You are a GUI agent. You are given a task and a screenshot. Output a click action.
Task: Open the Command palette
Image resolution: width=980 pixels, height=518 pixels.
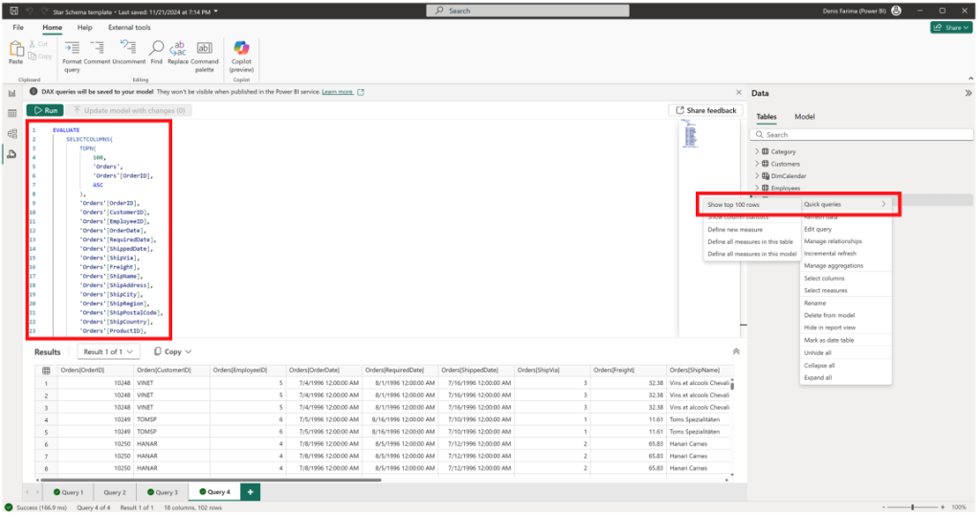[x=205, y=47]
